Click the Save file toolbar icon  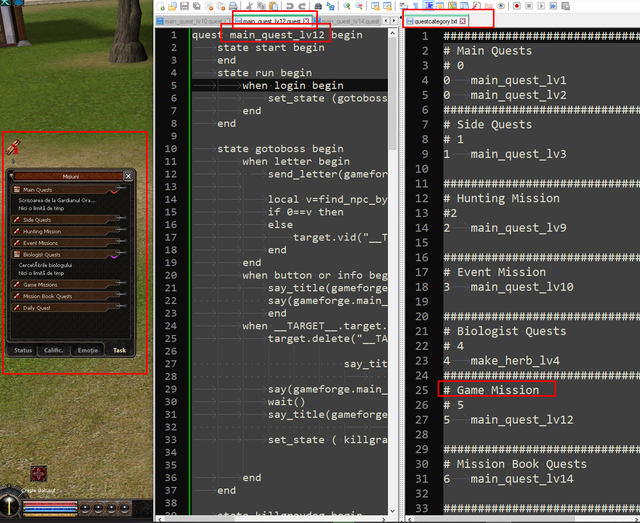[184, 6]
